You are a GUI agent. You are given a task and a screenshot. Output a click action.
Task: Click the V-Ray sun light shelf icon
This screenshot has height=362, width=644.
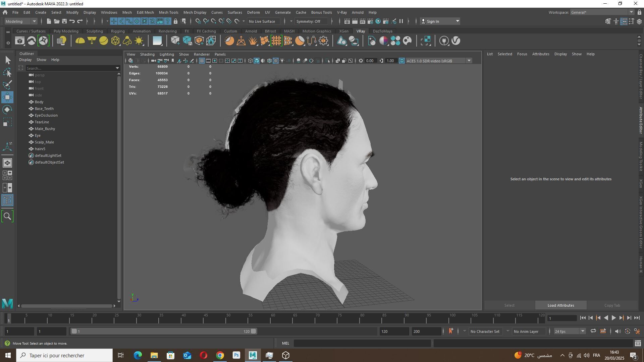click(139, 41)
